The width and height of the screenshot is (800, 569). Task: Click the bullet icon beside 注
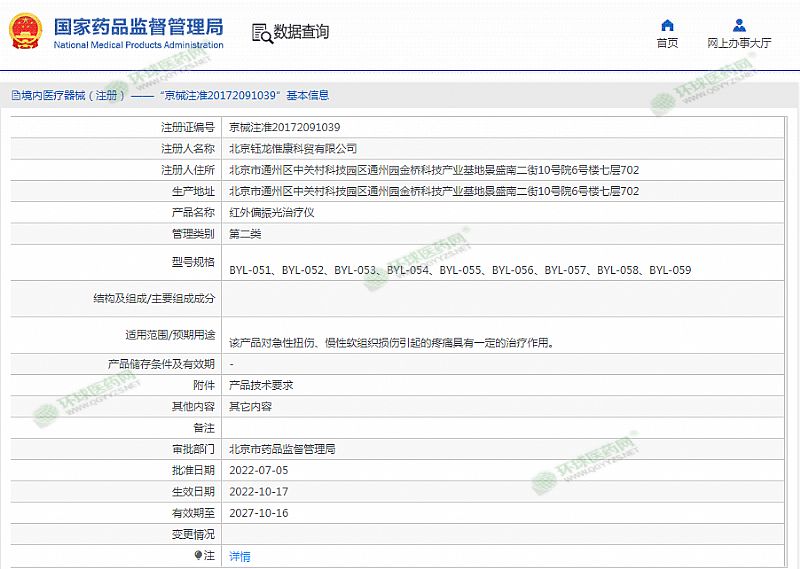(198, 555)
